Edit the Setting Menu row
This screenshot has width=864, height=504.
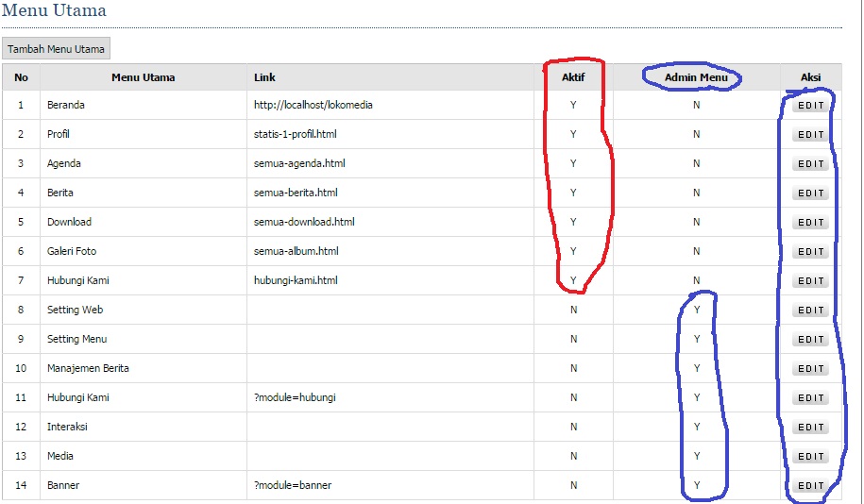[x=810, y=340]
